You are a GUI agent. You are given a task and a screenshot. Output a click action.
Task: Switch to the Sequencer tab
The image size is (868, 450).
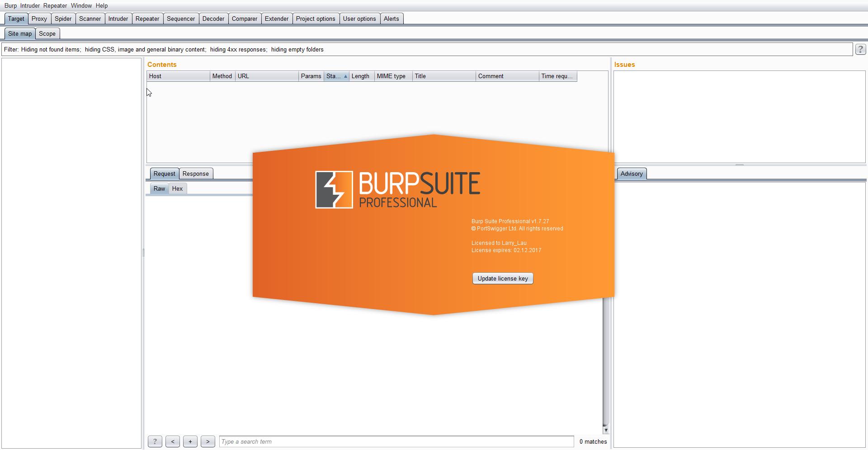point(181,19)
